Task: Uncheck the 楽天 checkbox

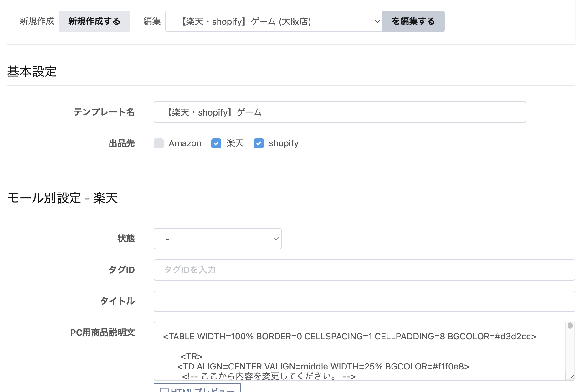Action: [216, 143]
